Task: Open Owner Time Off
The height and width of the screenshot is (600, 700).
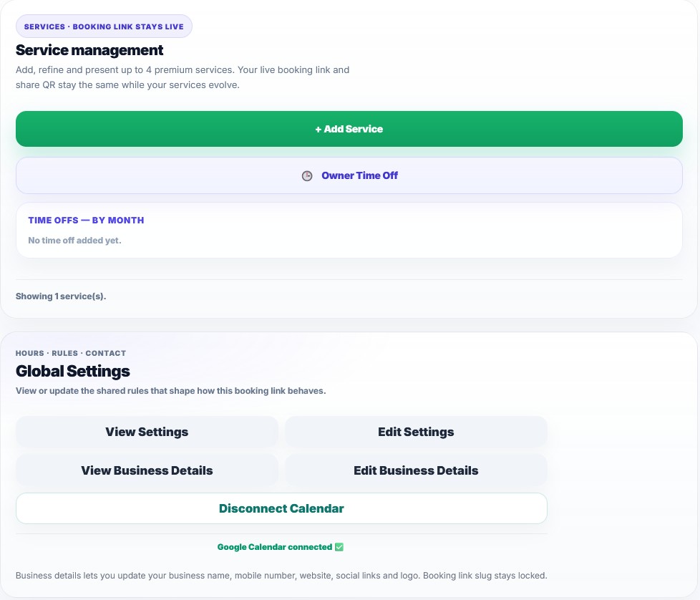Action: tap(349, 175)
